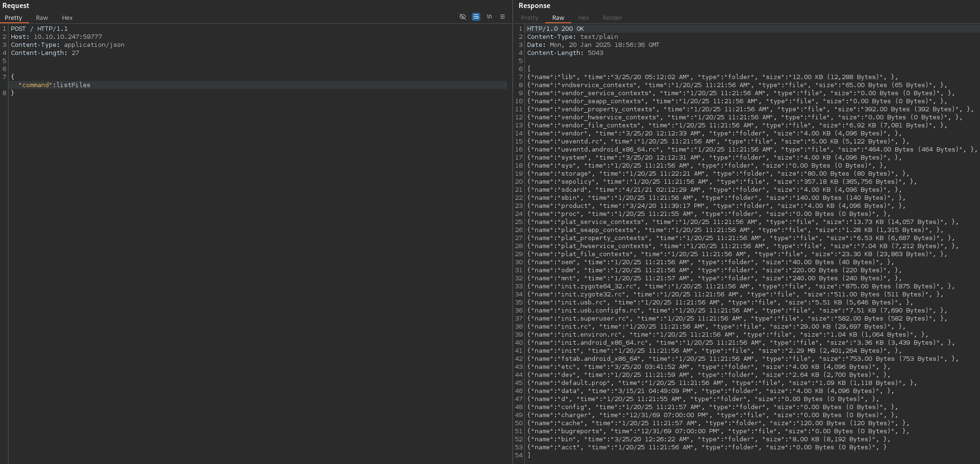The image size is (980, 464).
Task: Click the "vendor_property_contexts" entry line
Action: pyautogui.click(x=751, y=109)
